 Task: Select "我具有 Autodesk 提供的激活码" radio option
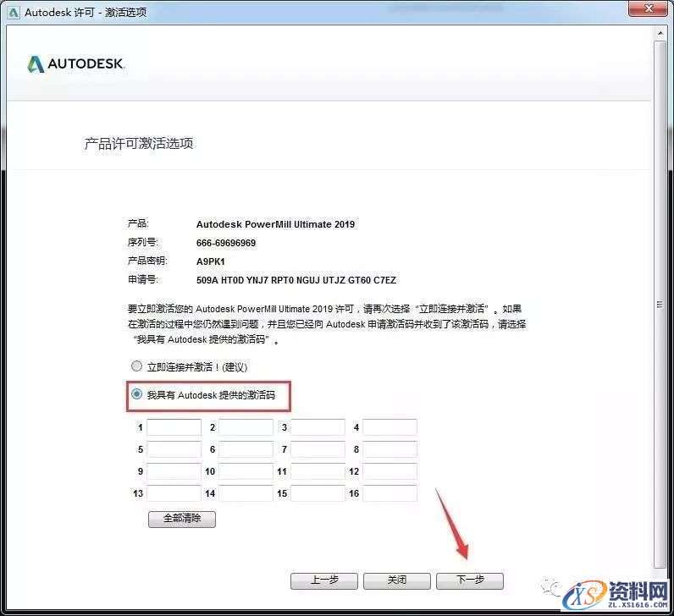[136, 394]
